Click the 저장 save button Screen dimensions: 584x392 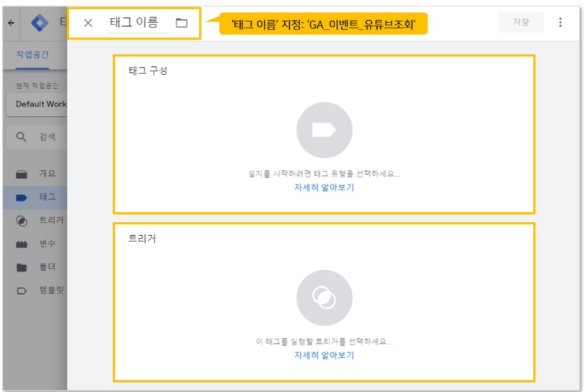tap(521, 22)
